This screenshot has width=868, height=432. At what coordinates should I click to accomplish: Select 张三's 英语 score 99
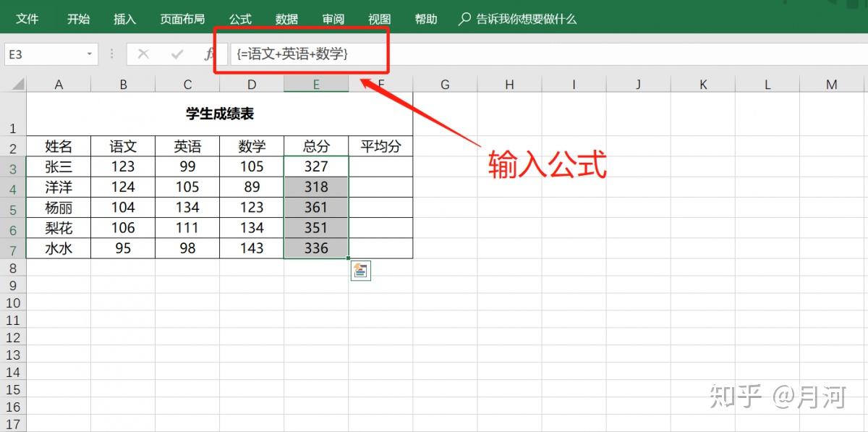tap(187, 166)
